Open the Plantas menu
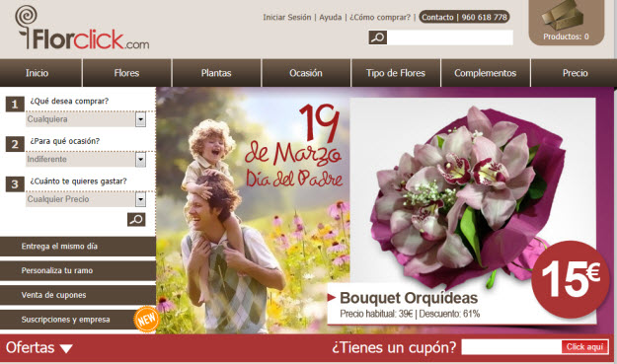Image resolution: width=617 pixels, height=364 pixels. pyautogui.click(x=216, y=73)
